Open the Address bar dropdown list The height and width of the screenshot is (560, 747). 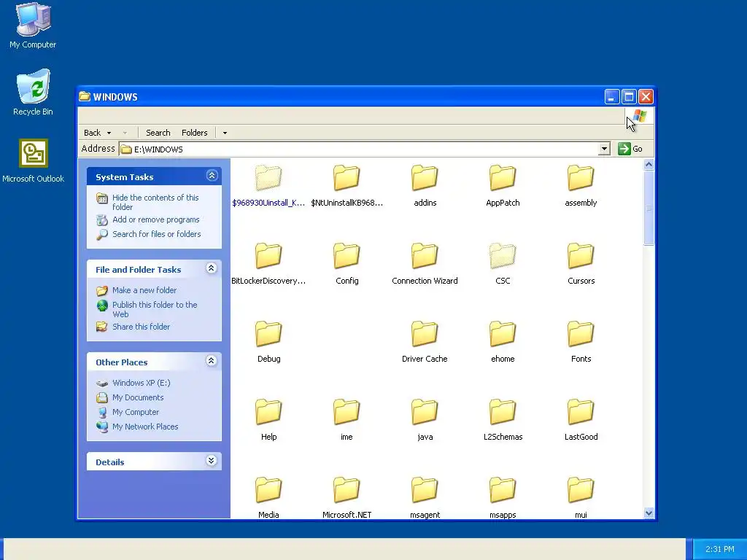click(x=604, y=149)
